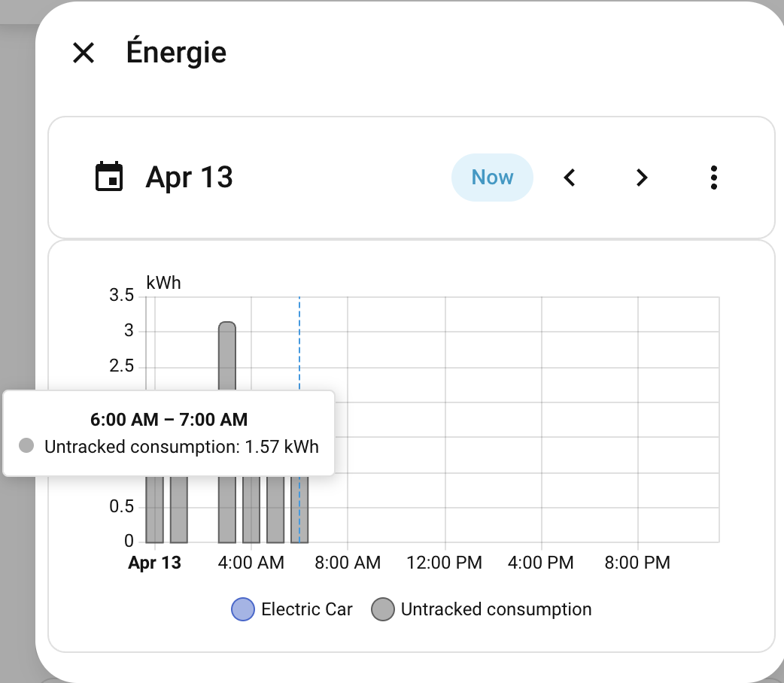Toggle Untracked consumption legend circle

click(x=383, y=609)
